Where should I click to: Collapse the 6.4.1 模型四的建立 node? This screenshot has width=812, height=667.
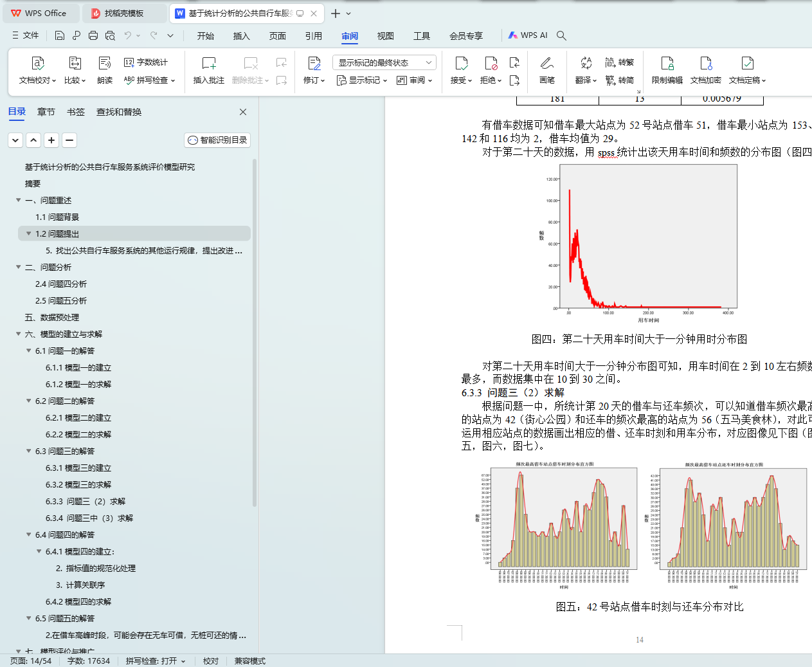[39, 551]
